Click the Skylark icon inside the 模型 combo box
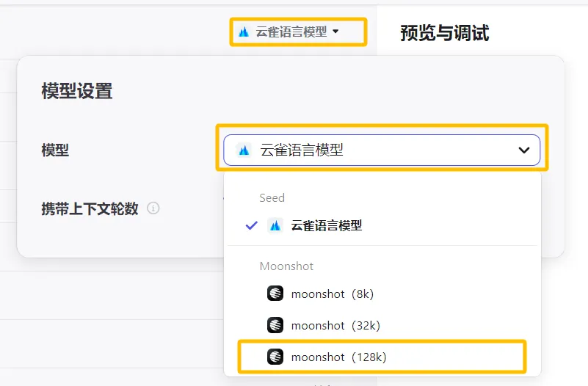Image resolution: width=588 pixels, height=386 pixels. tap(244, 150)
